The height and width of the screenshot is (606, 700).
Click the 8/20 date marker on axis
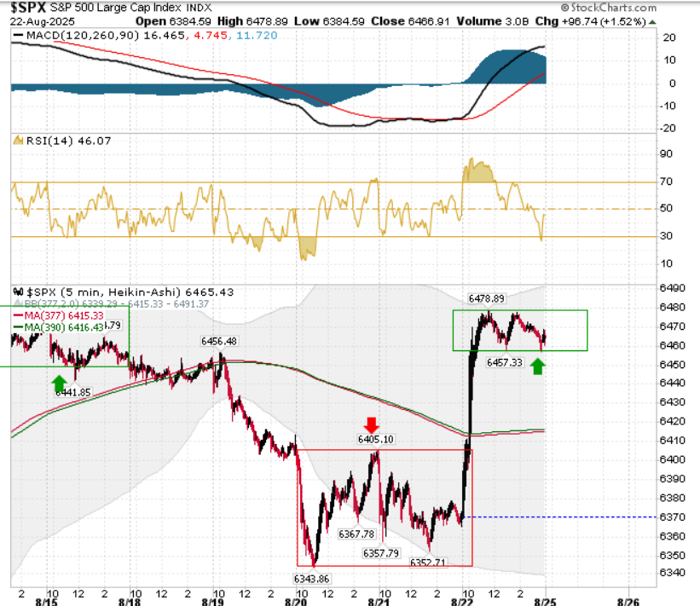(x=296, y=602)
